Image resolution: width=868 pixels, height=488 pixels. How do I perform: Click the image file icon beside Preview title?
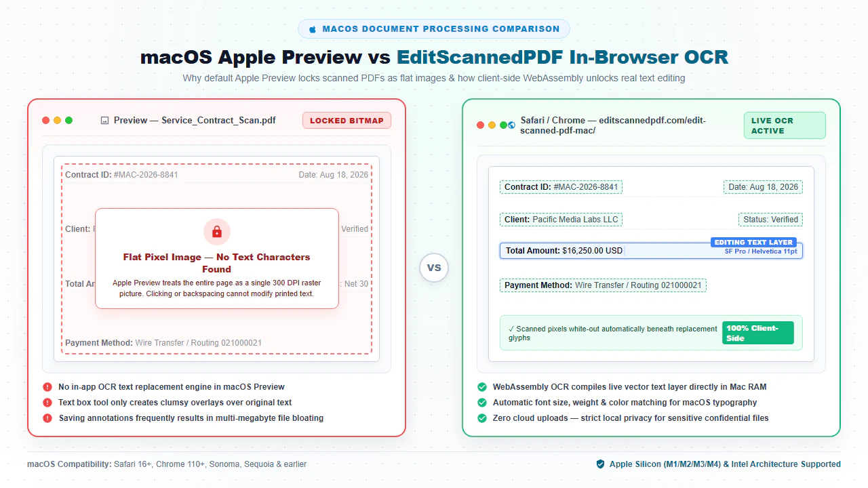(x=104, y=121)
